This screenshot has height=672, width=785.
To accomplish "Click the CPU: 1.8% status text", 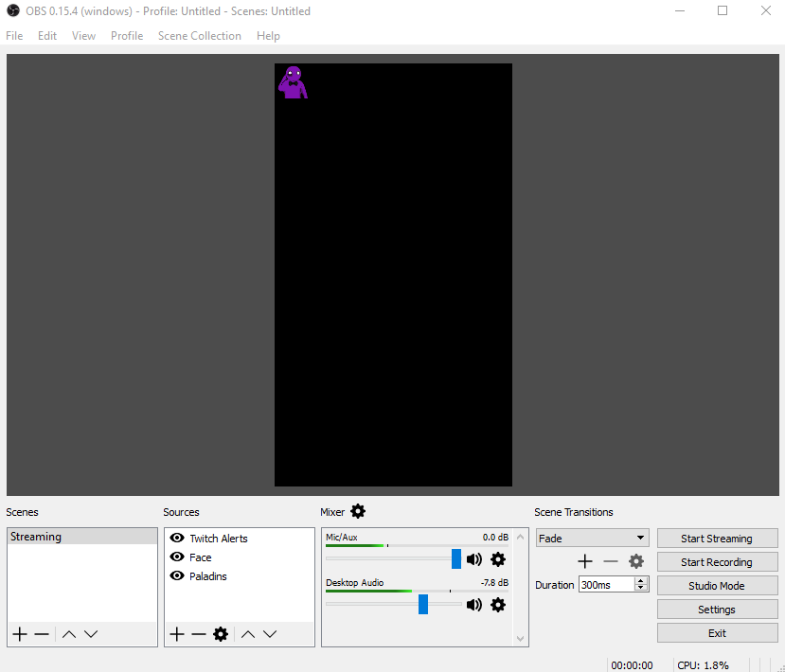I will [x=703, y=665].
